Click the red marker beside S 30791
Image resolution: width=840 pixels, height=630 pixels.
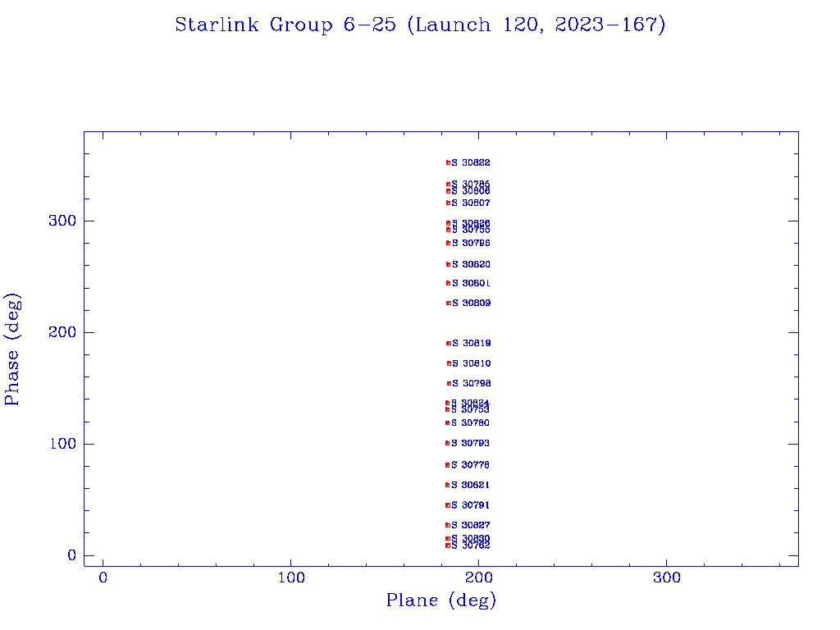[448, 505]
